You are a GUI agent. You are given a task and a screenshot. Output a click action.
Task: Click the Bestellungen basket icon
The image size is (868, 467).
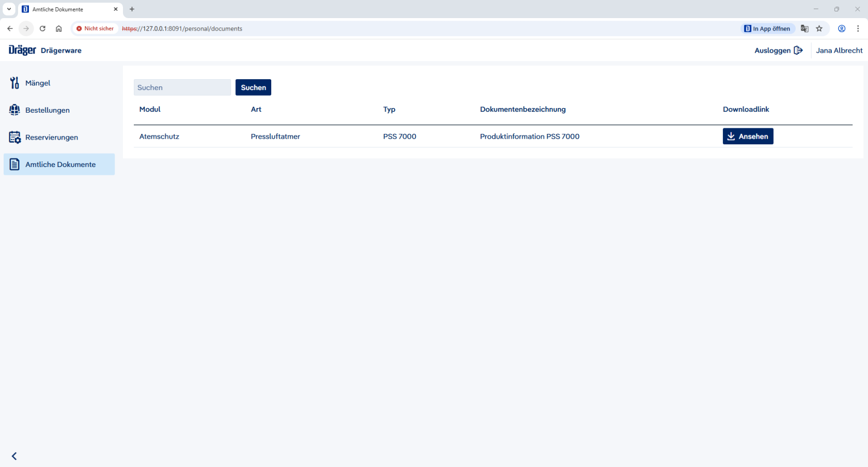(x=14, y=110)
